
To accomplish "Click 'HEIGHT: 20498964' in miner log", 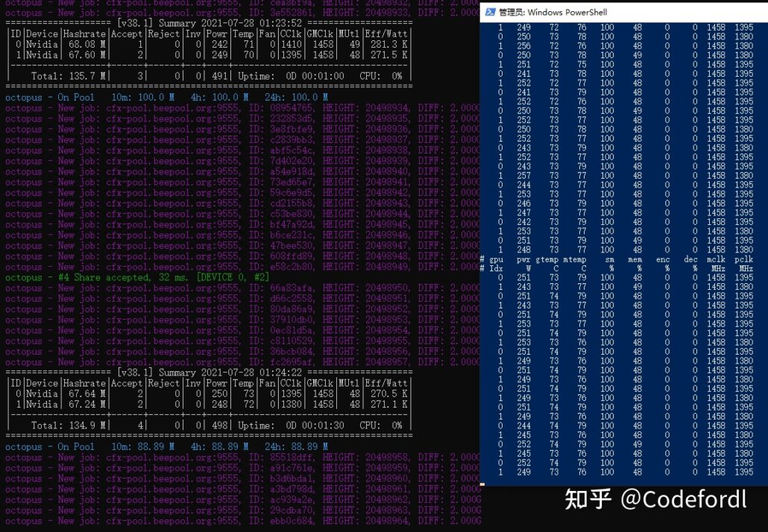I will pos(366,522).
